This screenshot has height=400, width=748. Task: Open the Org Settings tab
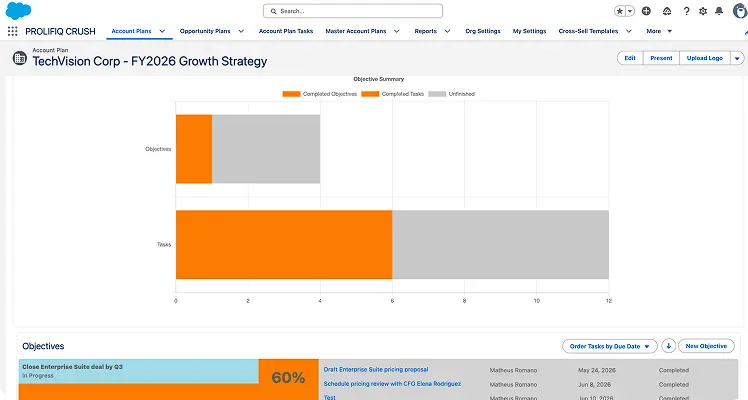483,31
